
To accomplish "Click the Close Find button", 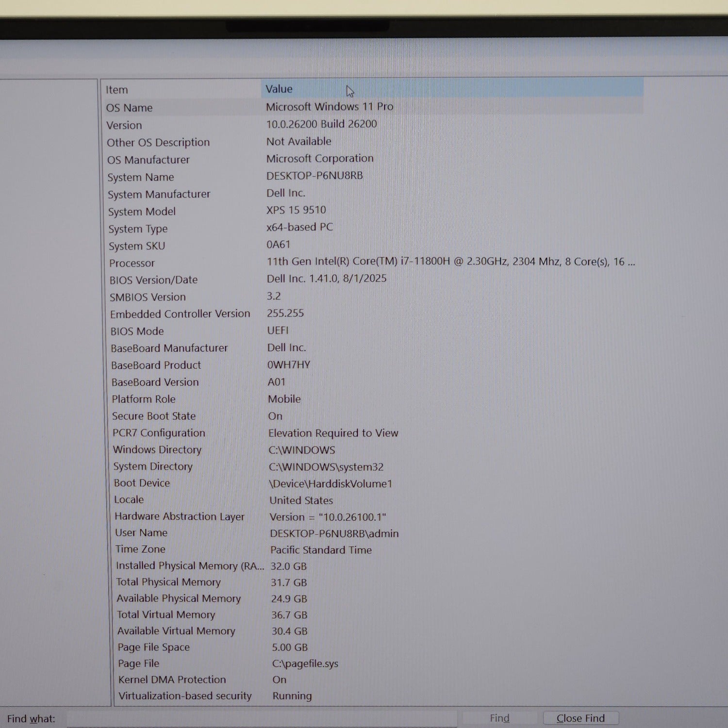I will [x=580, y=718].
